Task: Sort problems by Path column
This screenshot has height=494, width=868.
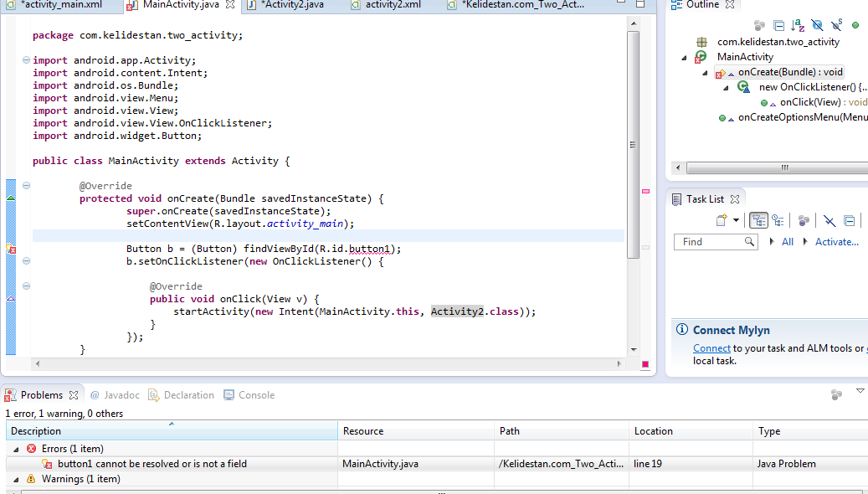Action: tap(562, 431)
